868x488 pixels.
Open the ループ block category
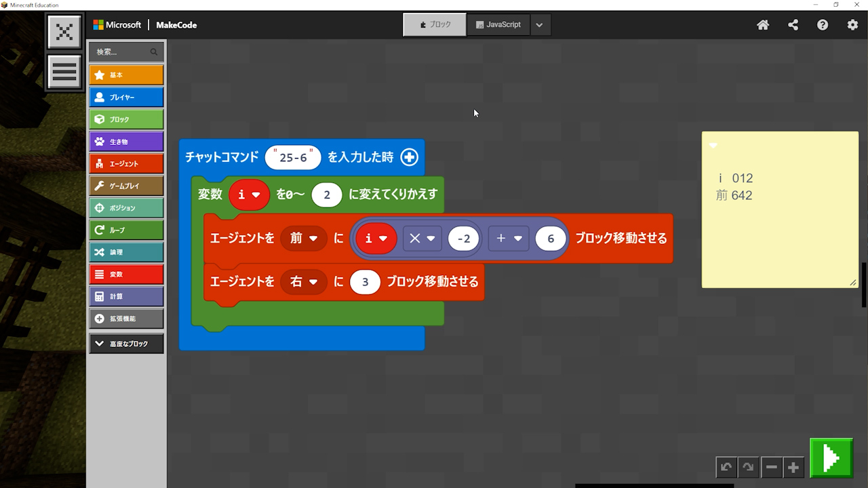click(x=126, y=230)
